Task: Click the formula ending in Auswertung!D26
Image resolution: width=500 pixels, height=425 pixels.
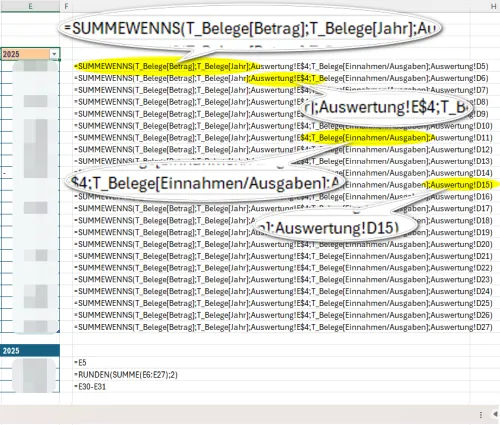Action: [283, 315]
